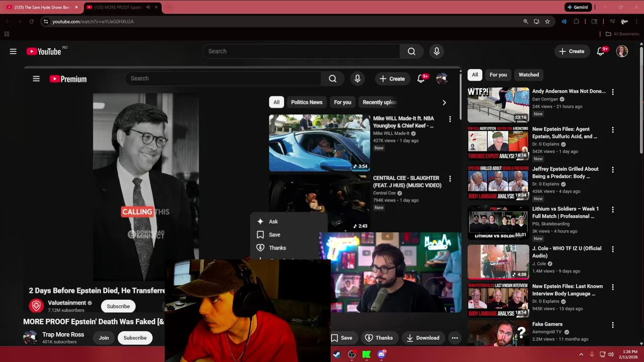Click the youtube.com address bar URL
The width and height of the screenshot is (644, 362).
(93, 22)
